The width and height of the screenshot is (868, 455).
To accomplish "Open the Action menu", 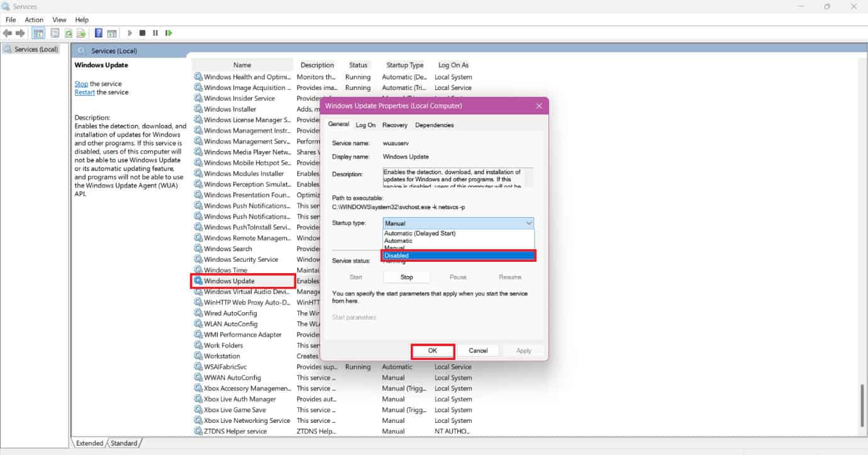I will (x=34, y=20).
